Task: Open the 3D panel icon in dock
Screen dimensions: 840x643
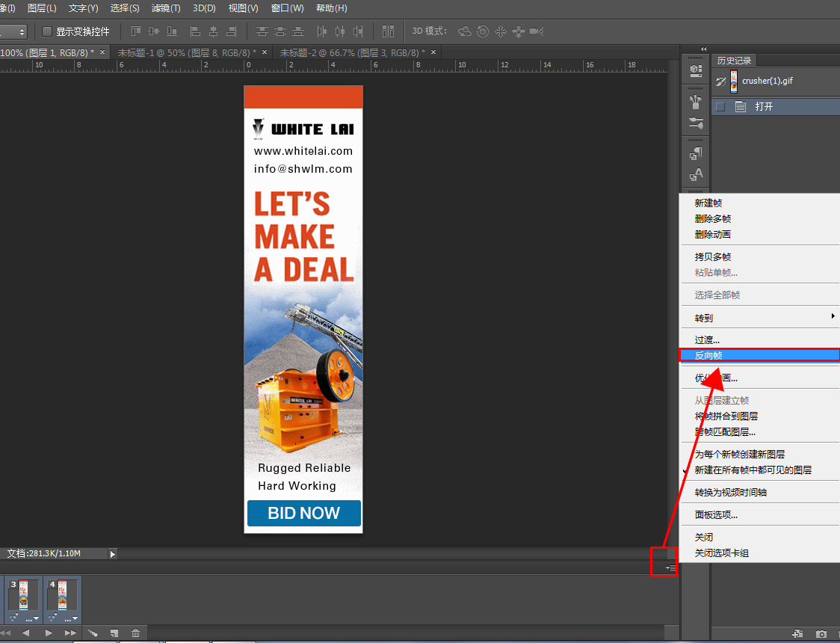Action: click(x=696, y=71)
